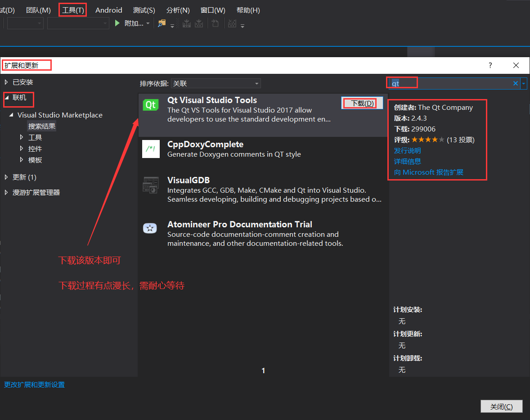The width and height of the screenshot is (530, 420).
Task: Expand the 漫游扩展管理器 category
Action: [x=6, y=192]
